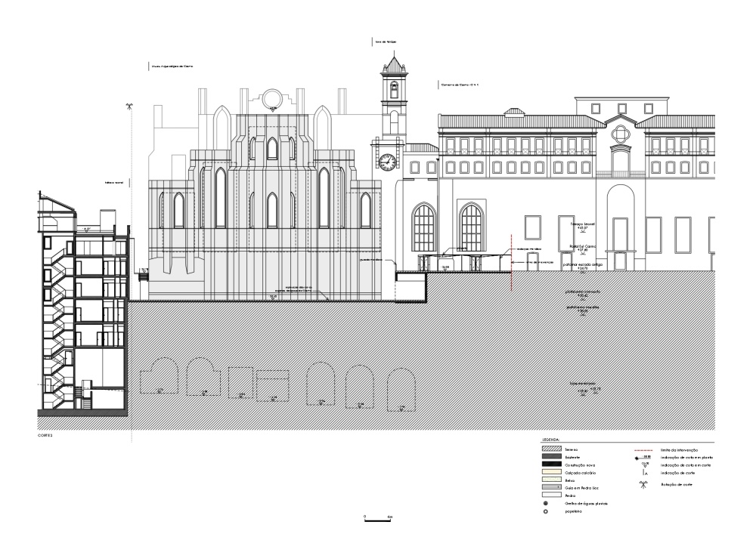Click the 'indicação de cota em planta' symbol
Image resolution: width=756 pixels, height=534 pixels.
pyautogui.click(x=643, y=457)
